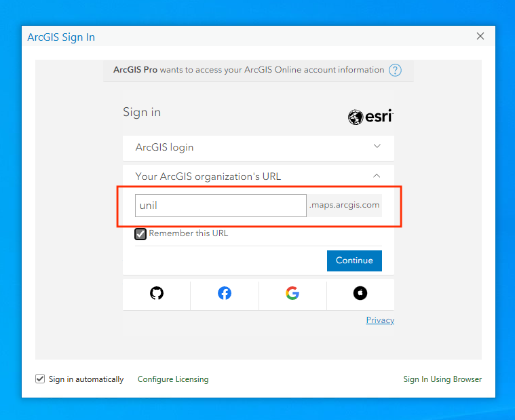Choose Sign In Using Browser
The height and width of the screenshot is (420, 515).
point(442,379)
